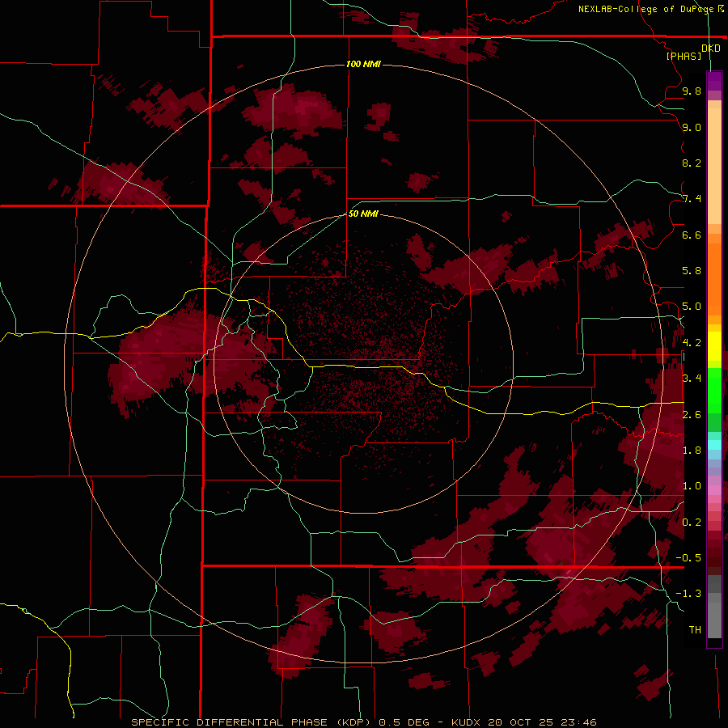This screenshot has width=728, height=728.
Task: Click the purple top segment of color bar
Action: click(x=714, y=81)
